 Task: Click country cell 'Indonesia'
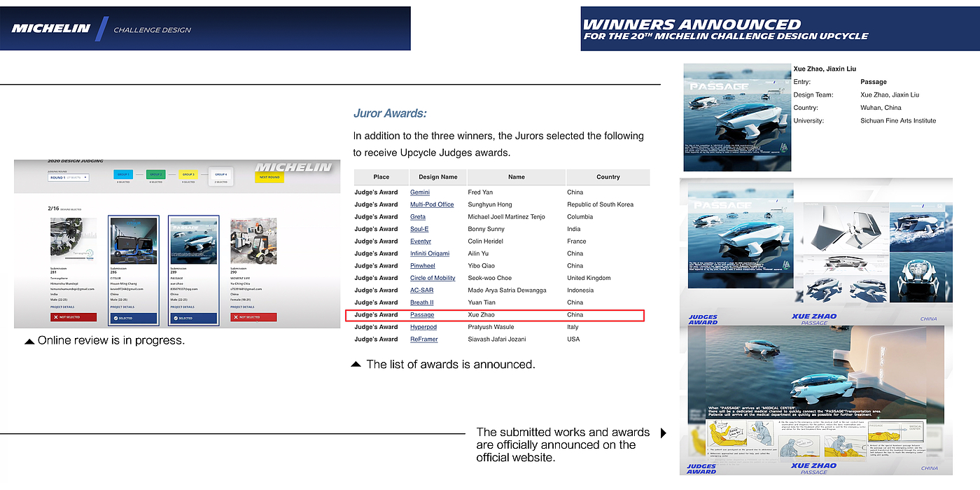(x=580, y=290)
